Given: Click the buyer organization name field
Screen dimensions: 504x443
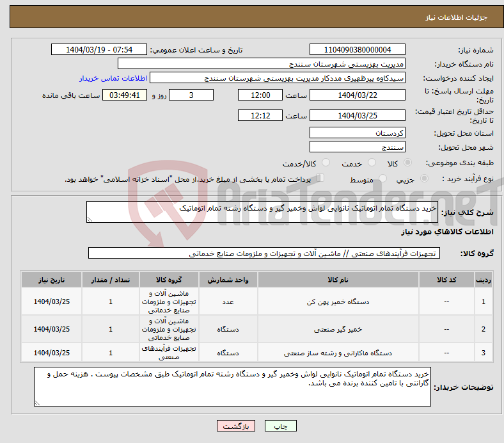Looking at the screenshot, I should click(x=262, y=64).
